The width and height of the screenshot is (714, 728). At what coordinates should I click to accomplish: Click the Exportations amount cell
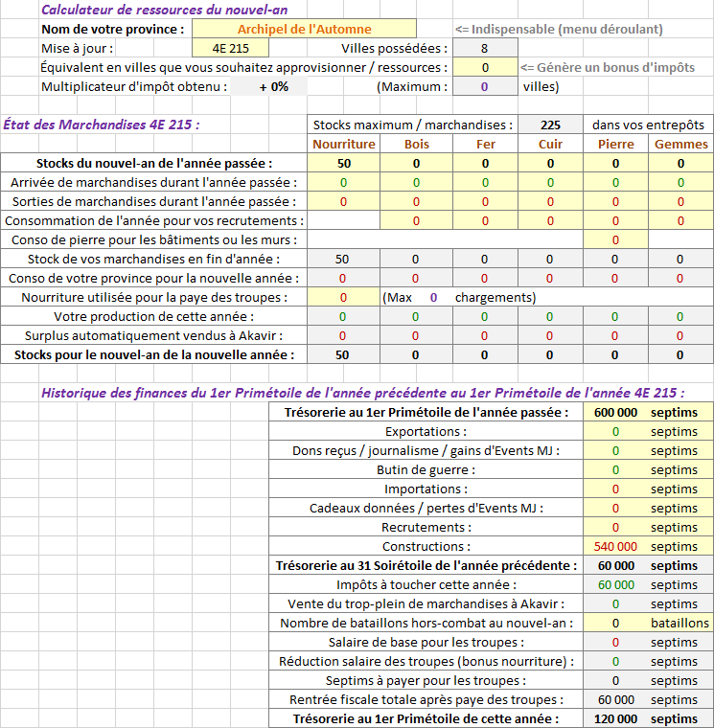click(615, 431)
